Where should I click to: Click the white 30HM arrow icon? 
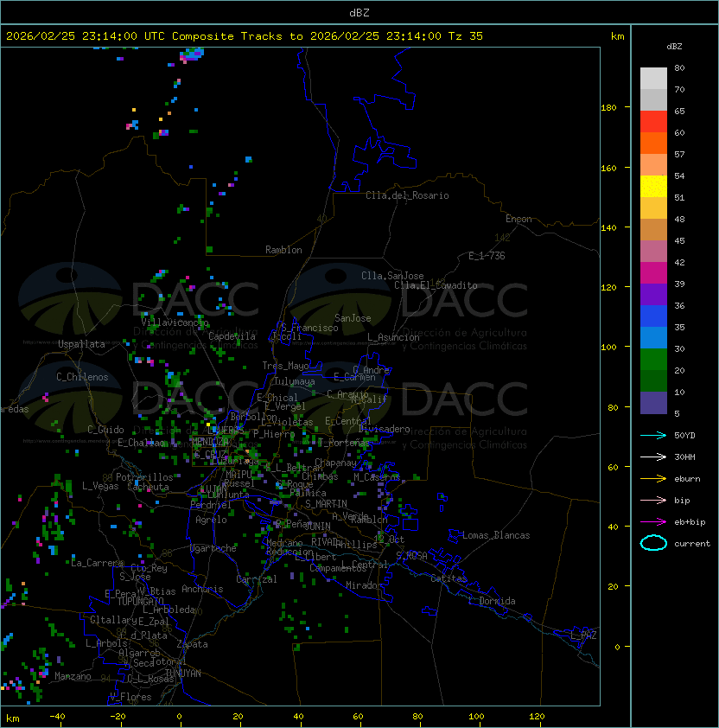(653, 457)
